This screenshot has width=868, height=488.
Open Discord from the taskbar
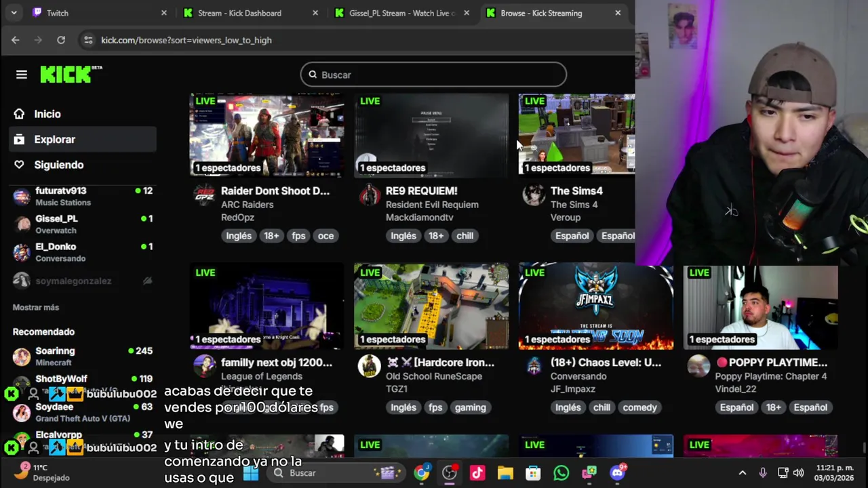617,472
